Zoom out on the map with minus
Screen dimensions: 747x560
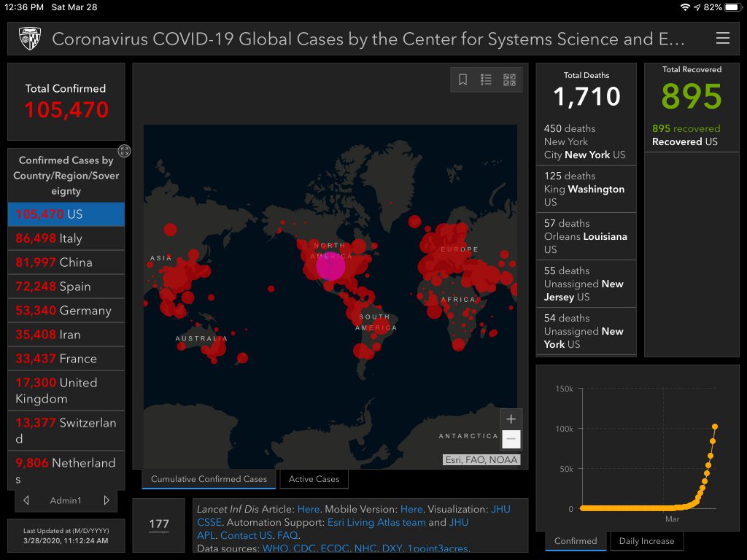(x=511, y=439)
